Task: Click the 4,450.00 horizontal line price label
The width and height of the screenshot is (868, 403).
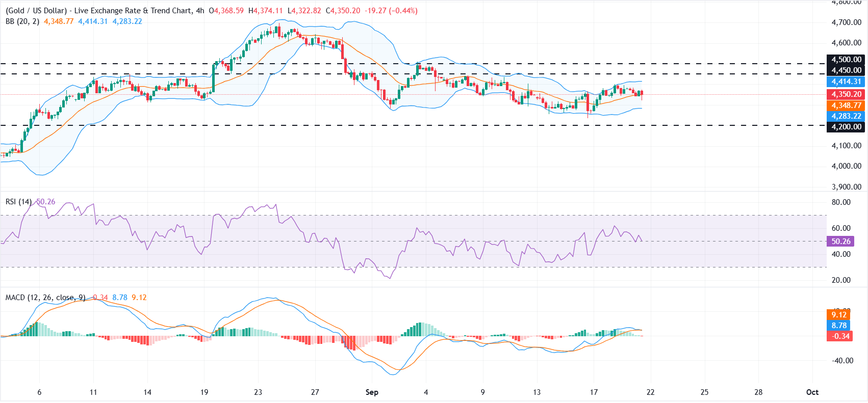Action: coord(846,70)
